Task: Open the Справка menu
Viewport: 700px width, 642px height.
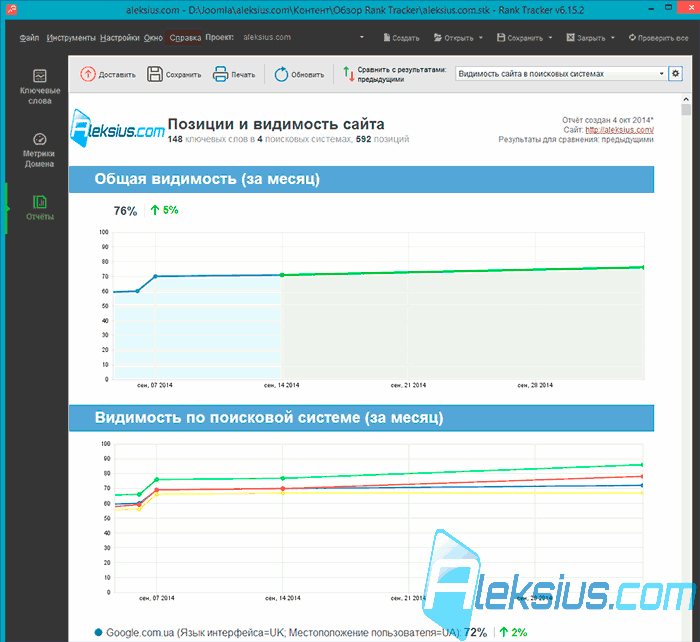Action: coord(185,38)
